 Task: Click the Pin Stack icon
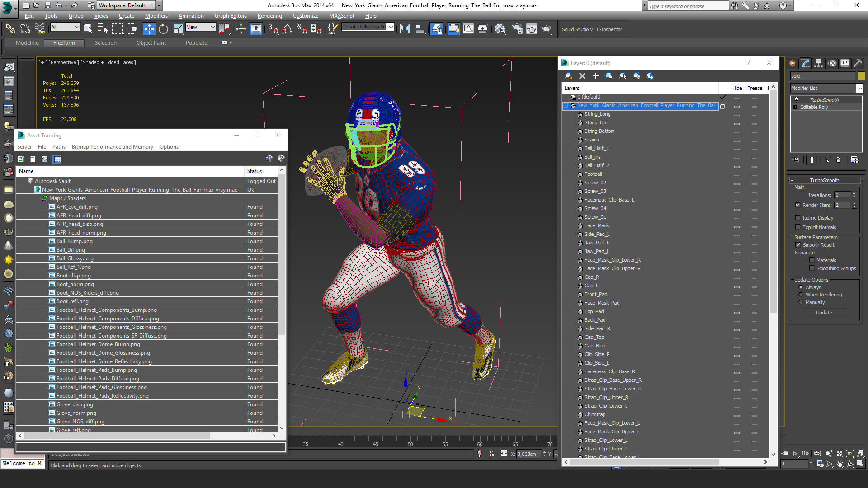(796, 160)
